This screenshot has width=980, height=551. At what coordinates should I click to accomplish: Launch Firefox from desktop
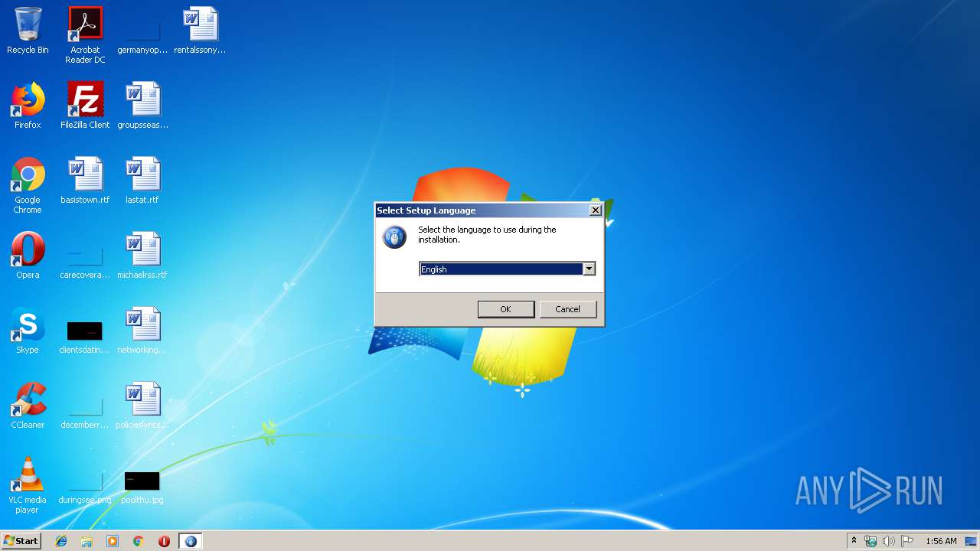click(x=28, y=106)
